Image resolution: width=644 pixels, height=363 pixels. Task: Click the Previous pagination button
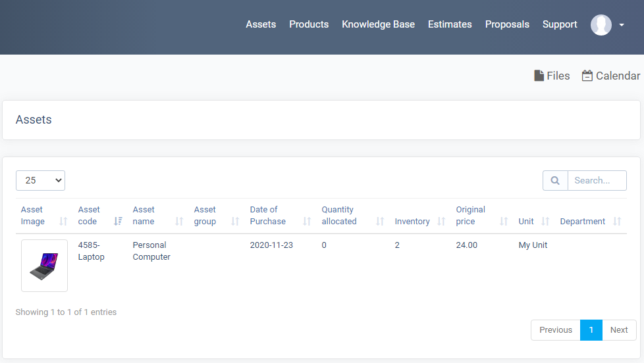coord(556,330)
